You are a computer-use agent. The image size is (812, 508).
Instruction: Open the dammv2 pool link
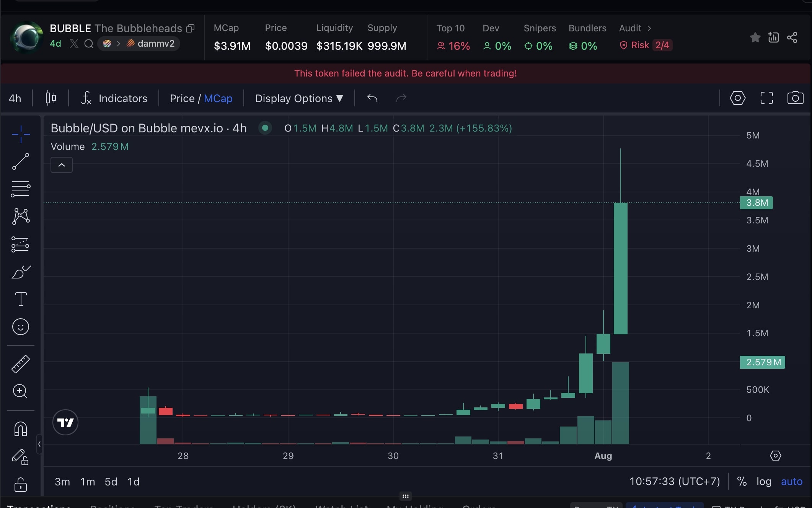click(151, 44)
